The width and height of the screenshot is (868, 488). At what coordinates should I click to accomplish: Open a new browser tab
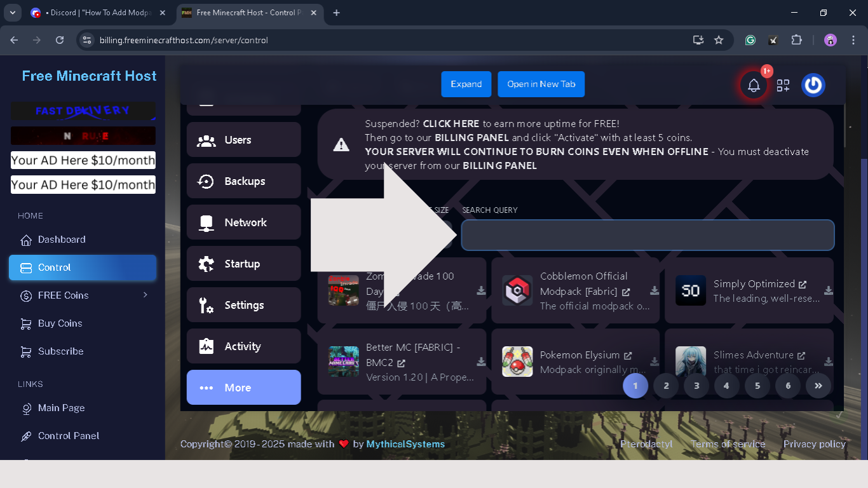336,13
